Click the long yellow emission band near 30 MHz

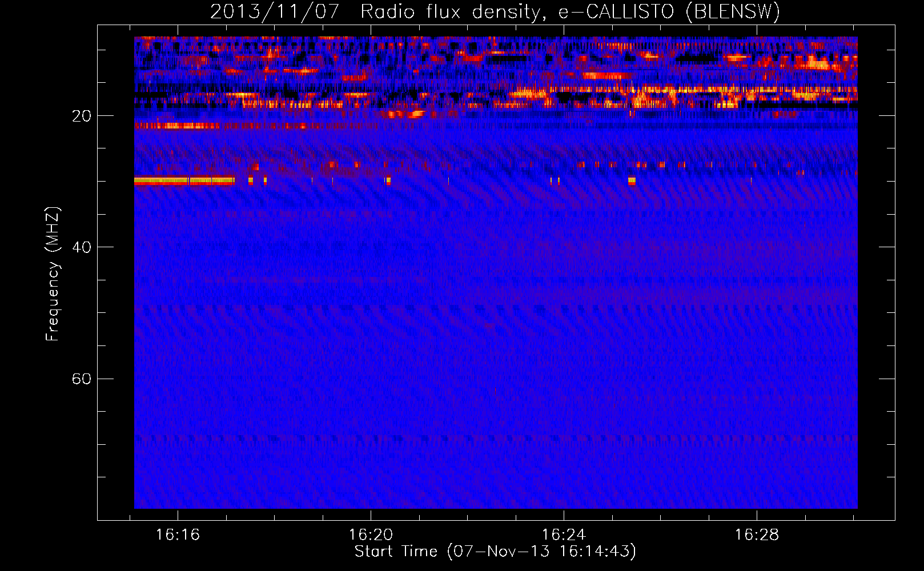coord(184,180)
